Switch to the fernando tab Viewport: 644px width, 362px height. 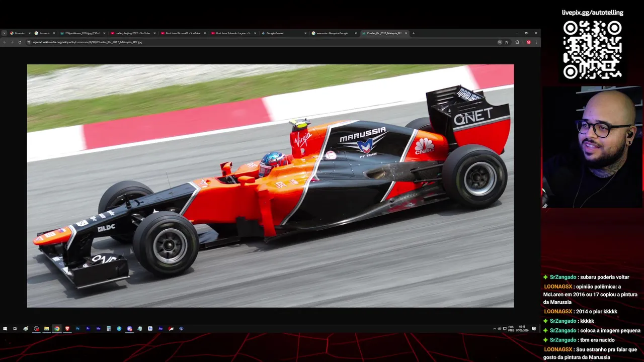point(44,33)
